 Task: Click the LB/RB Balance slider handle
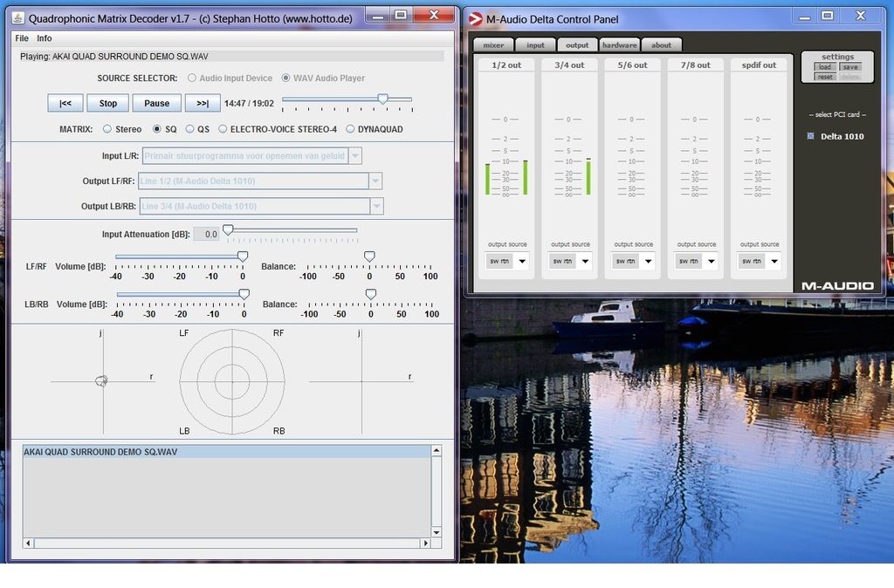tap(370, 294)
